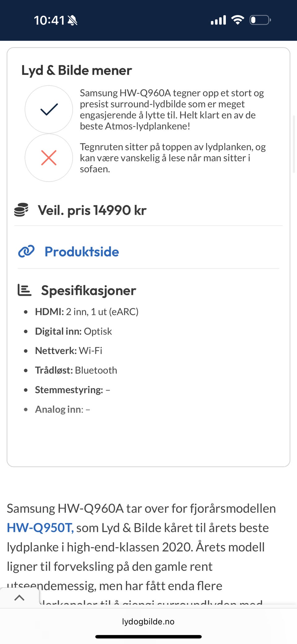This screenshot has width=297, height=644.
Task: Tap the Lyd & Bilde mener heading
Action: (76, 70)
